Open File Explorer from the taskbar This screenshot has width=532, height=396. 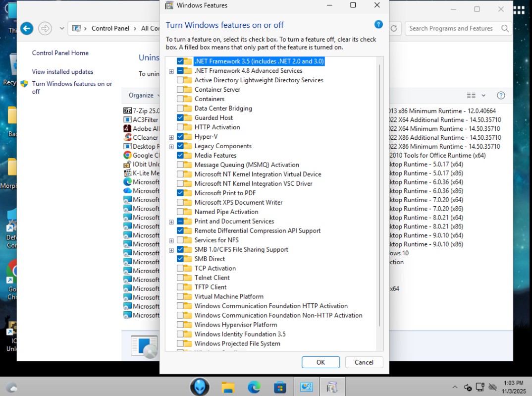tap(227, 387)
